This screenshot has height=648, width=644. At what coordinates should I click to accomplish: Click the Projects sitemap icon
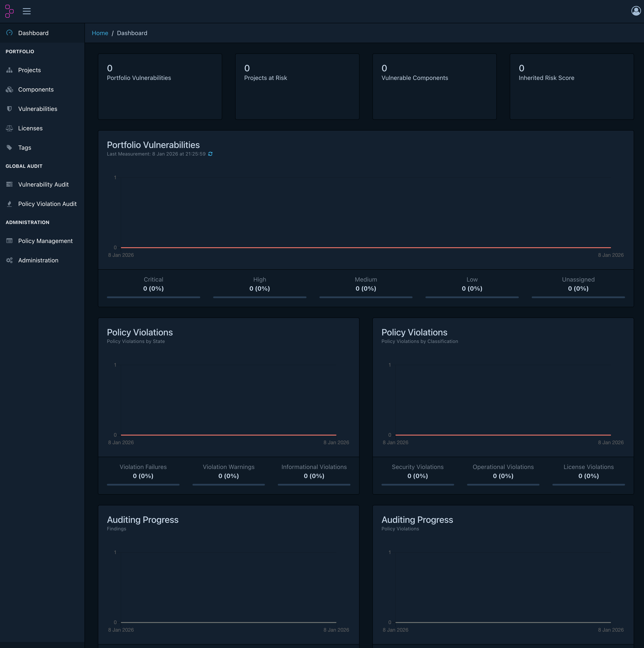point(9,70)
